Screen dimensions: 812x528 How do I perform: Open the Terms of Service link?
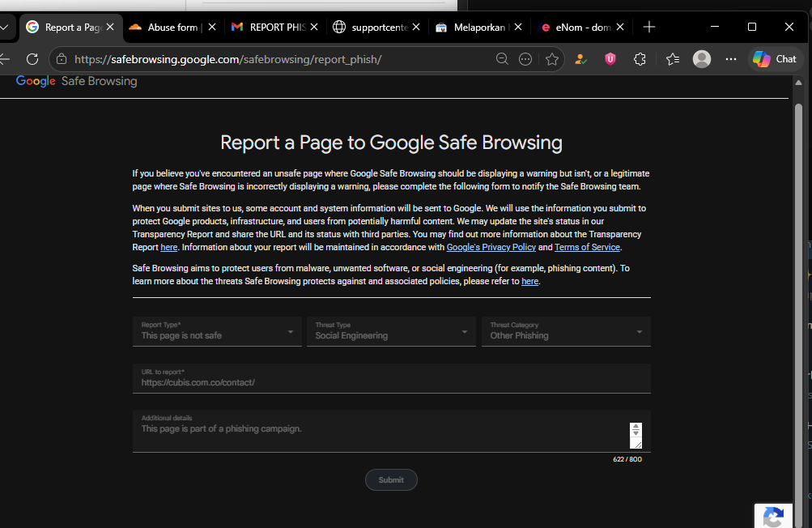[x=587, y=247]
